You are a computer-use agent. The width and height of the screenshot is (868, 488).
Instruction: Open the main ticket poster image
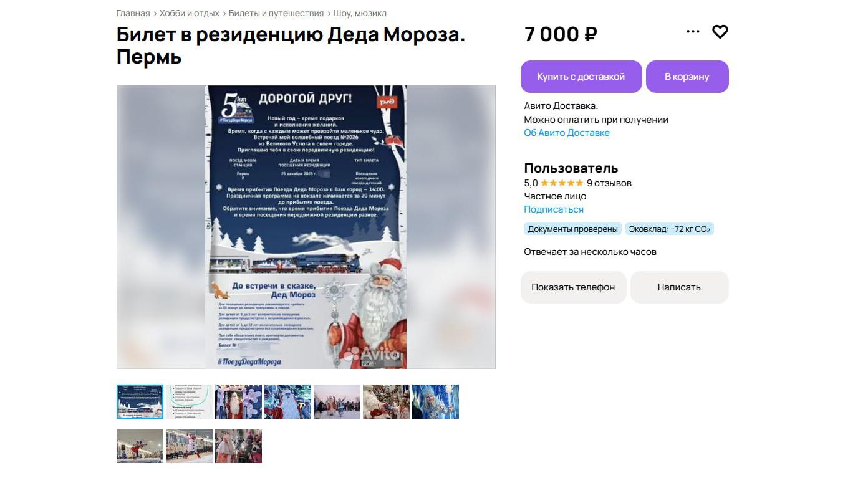tap(306, 227)
